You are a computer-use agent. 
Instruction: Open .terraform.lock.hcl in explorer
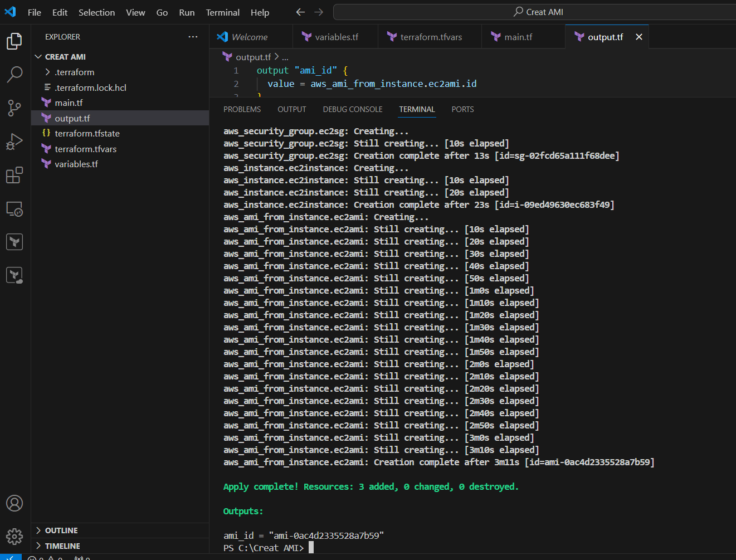[120, 87]
